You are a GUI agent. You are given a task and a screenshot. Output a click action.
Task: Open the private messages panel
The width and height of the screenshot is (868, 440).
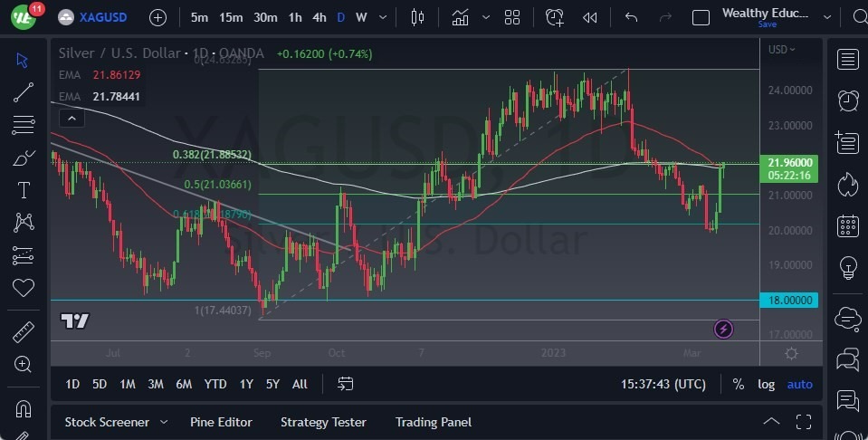coord(847,359)
